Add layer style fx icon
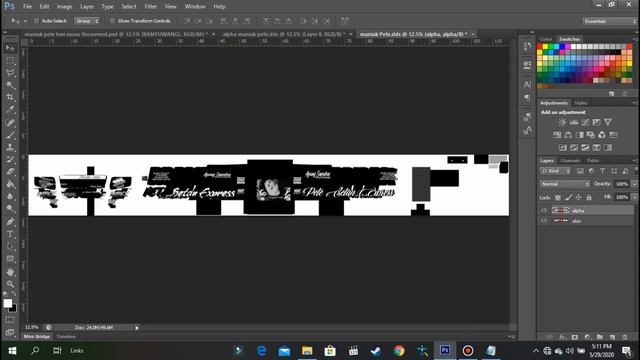640x360 pixels. pyautogui.click(x=562, y=337)
